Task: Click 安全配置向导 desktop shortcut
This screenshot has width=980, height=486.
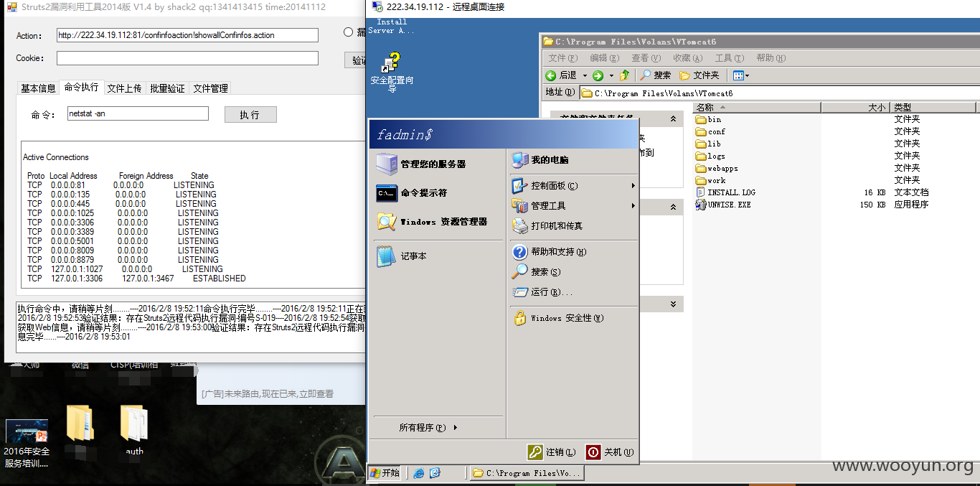Action: (x=392, y=73)
